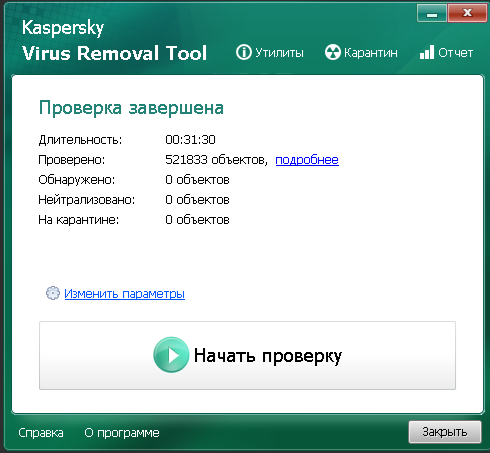Open О программе about link
This screenshot has height=453, width=490.
(x=122, y=433)
